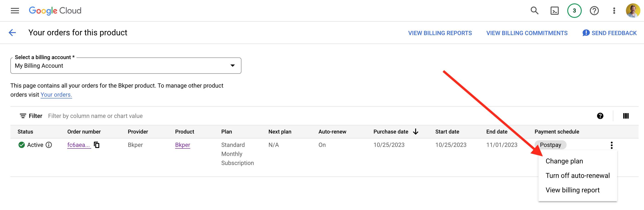Show info about the Active order status
This screenshot has height=210, width=644.
[49, 145]
